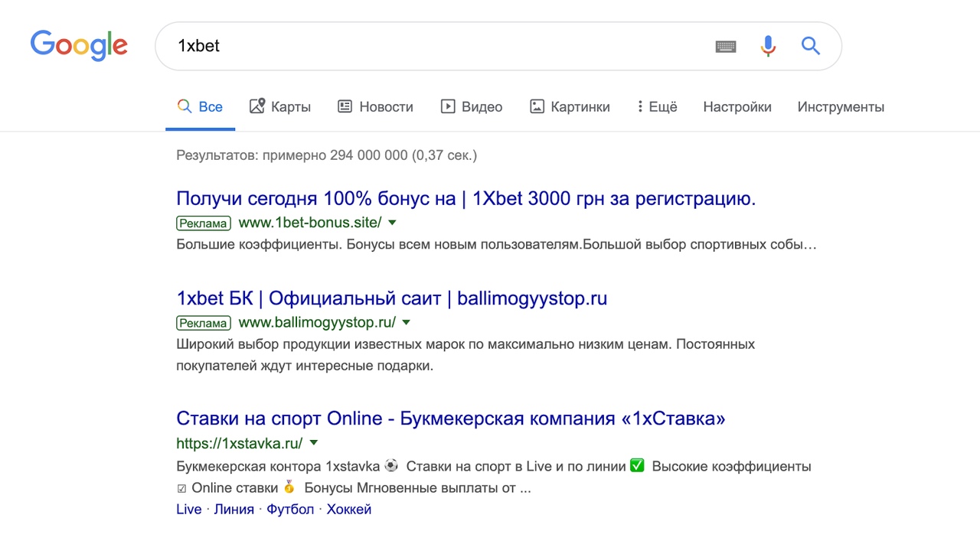Open Инструменты search tools
Image resolution: width=980 pixels, height=544 pixels.
tap(841, 107)
